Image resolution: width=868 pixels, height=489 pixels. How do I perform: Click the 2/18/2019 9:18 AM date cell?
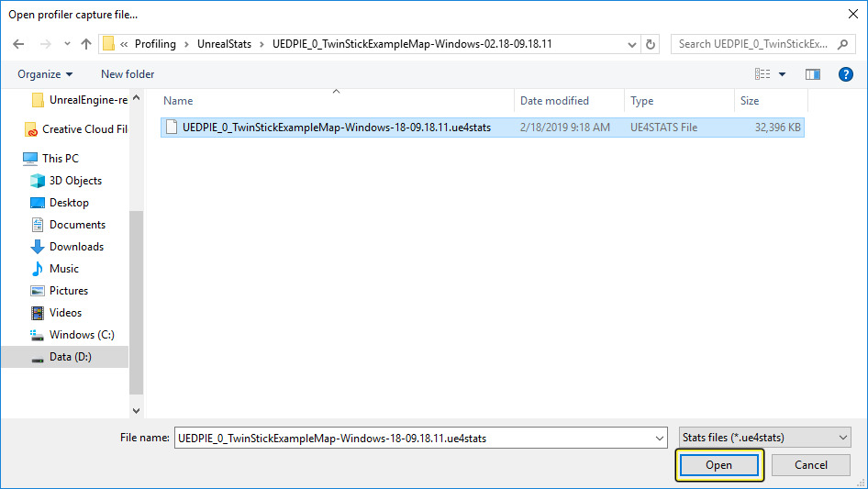564,128
